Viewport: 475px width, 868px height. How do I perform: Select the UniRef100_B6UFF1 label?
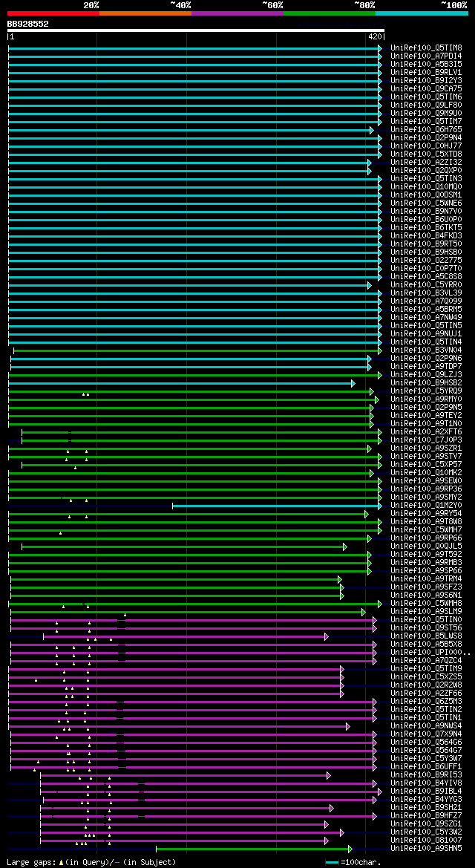tap(426, 767)
